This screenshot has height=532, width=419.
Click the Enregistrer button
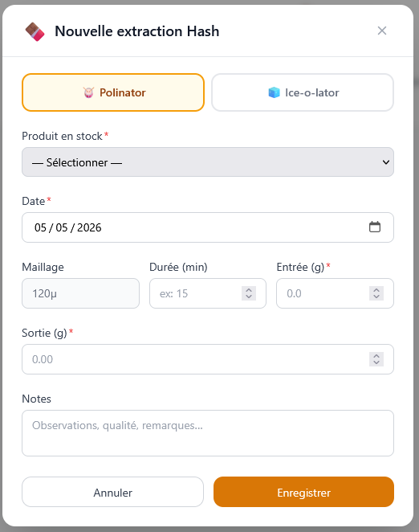pyautogui.click(x=303, y=492)
